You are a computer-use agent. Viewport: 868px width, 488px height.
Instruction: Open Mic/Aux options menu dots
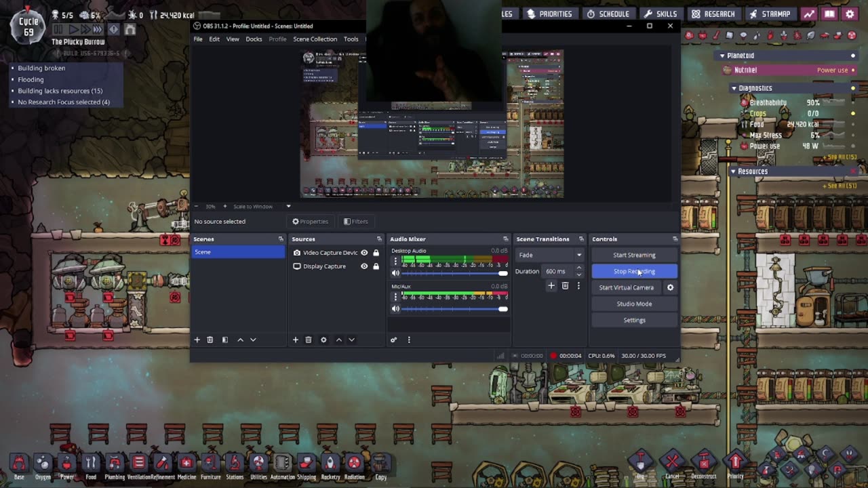[396, 297]
